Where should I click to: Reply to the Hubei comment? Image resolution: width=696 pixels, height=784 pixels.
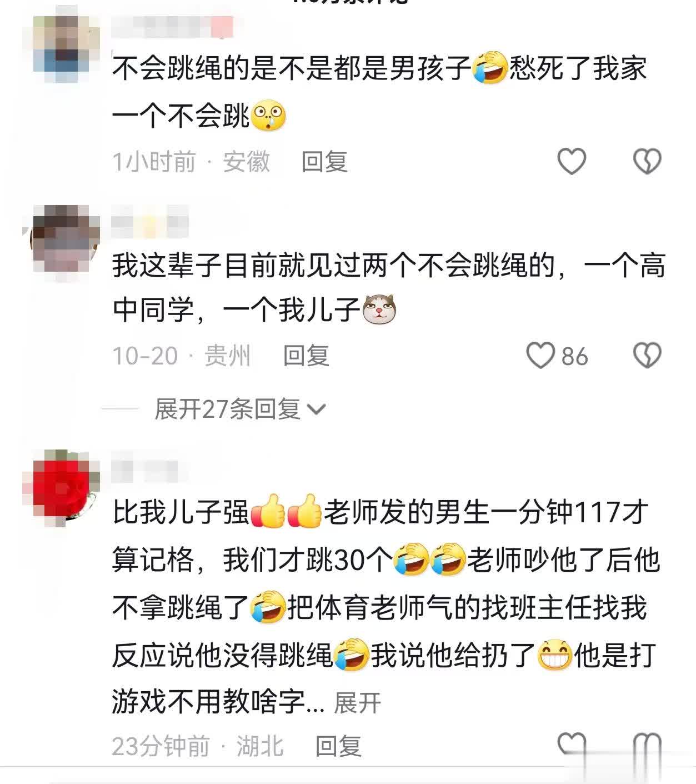[x=338, y=746]
